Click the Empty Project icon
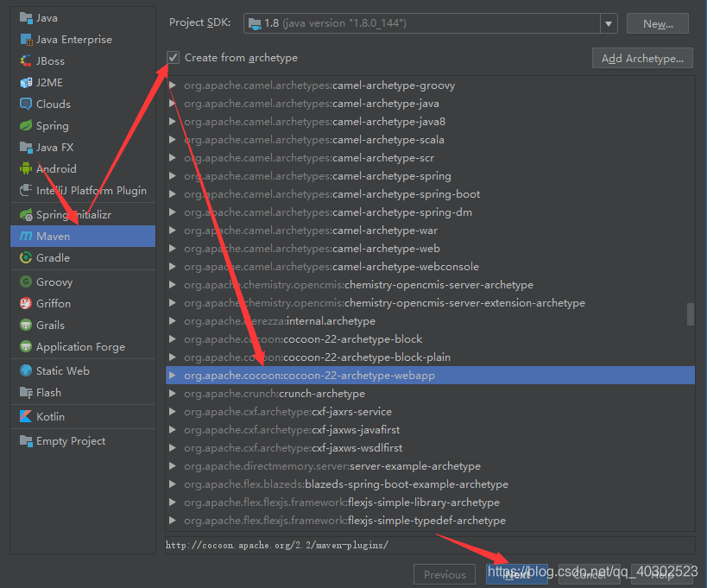707x588 pixels. point(26,441)
